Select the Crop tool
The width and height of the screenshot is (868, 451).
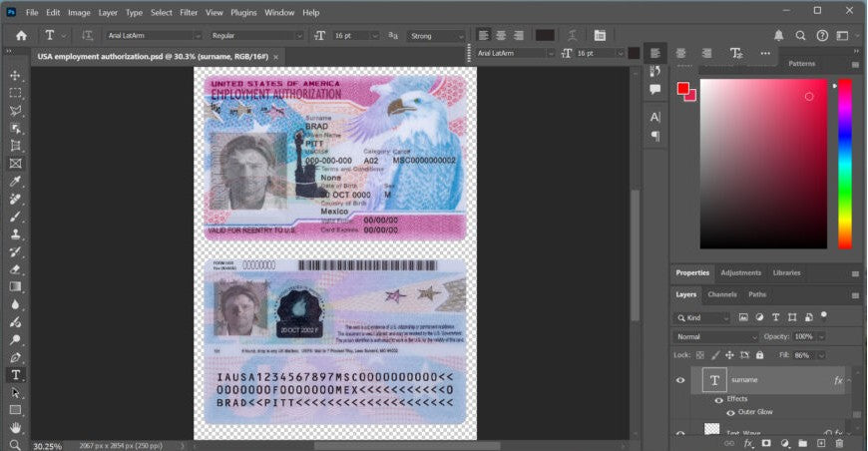tap(16, 146)
